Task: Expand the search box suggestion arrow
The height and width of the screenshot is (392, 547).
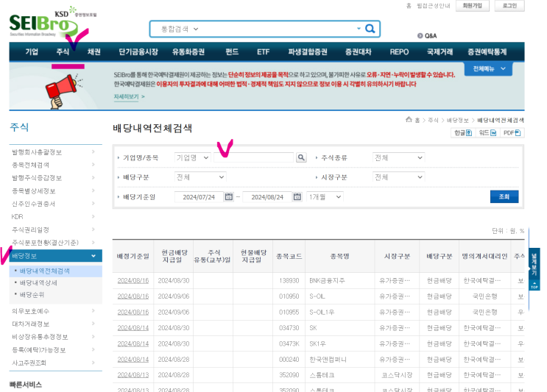Action: (x=359, y=29)
